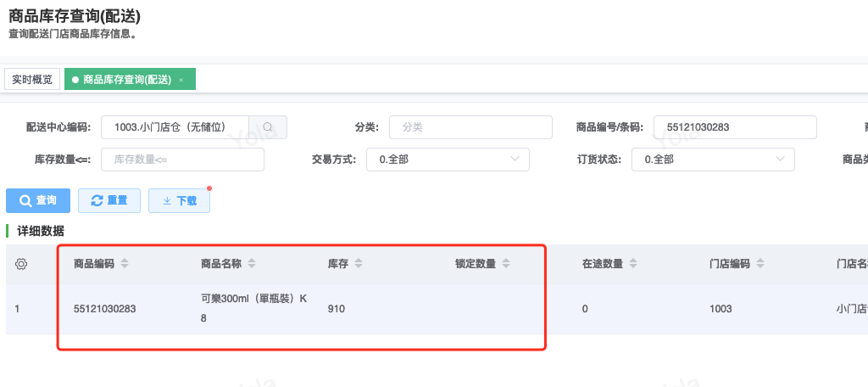Image resolution: width=868 pixels, height=387 pixels.
Task: Sort by 商品名称 column arrows
Action: (x=252, y=264)
